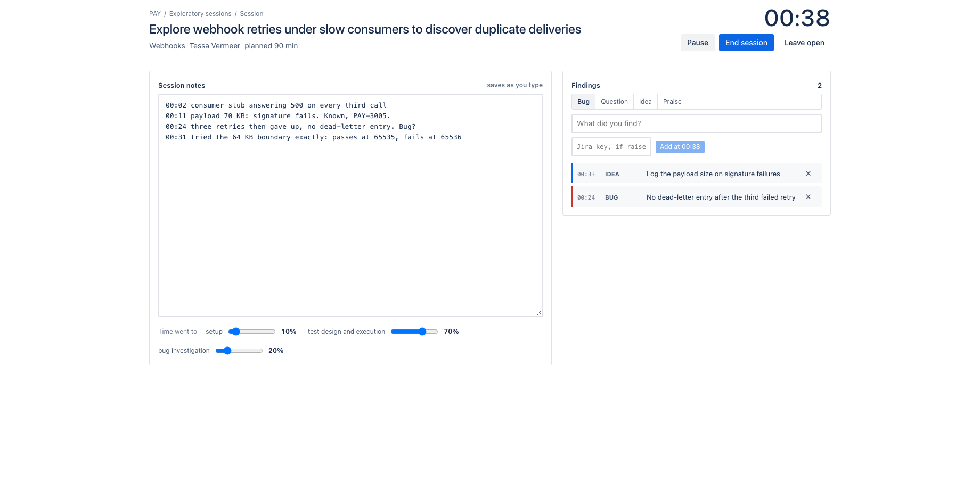Click the bug investigation slider
This screenshot has height=479, width=980.
(x=239, y=351)
